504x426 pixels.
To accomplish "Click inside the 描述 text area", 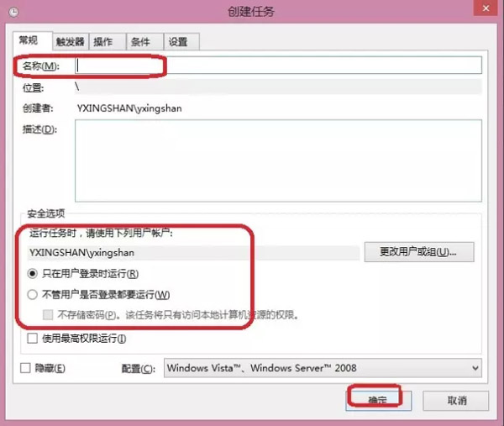I will pyautogui.click(x=278, y=160).
